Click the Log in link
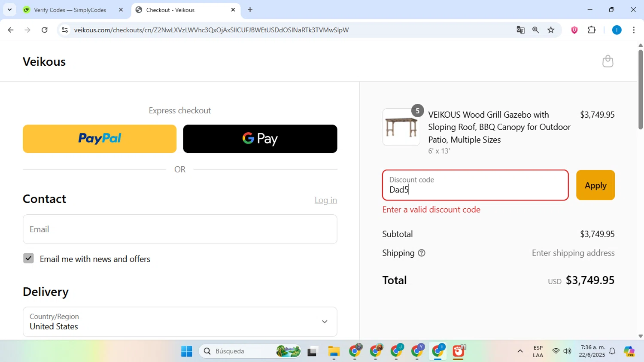Viewport: 644px width, 362px height. 325,200
